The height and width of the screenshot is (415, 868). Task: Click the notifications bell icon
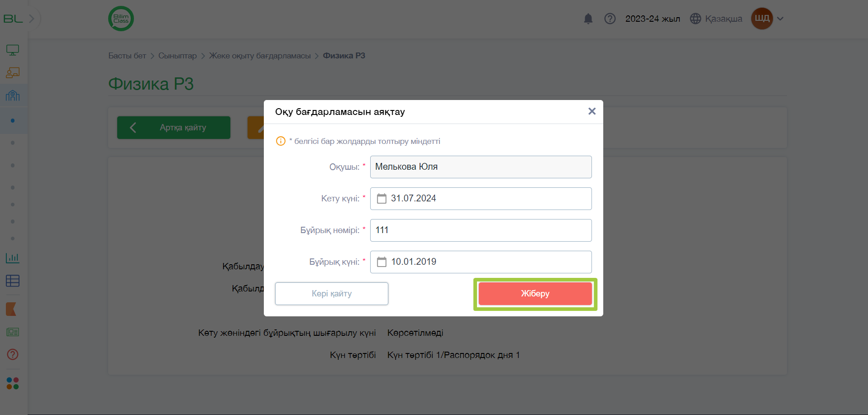pos(588,19)
